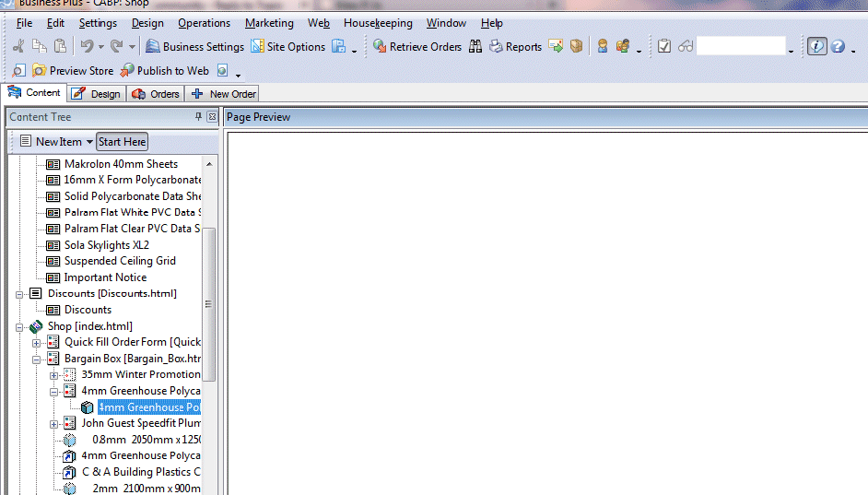This screenshot has width=868, height=495.
Task: Toggle the info mode button in the toolbar
Action: [816, 46]
